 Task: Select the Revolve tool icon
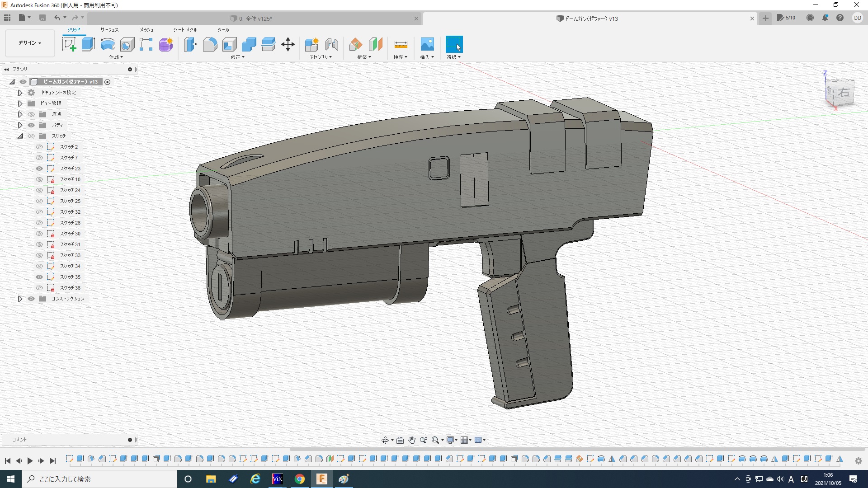click(x=108, y=44)
